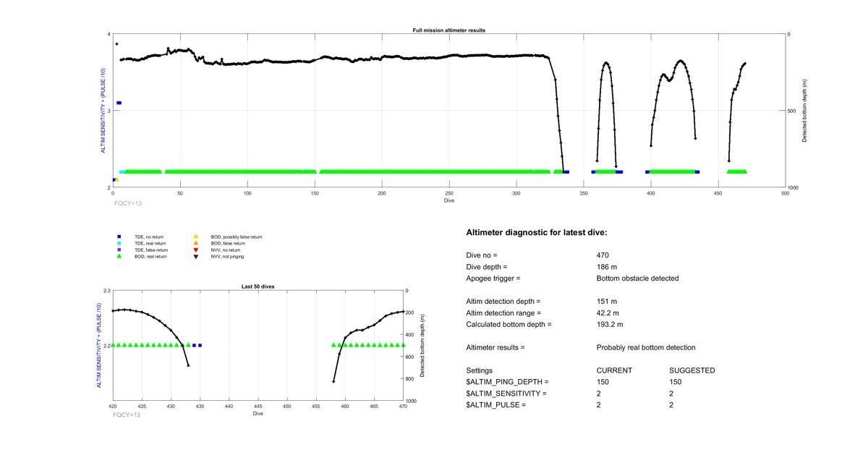Click the 'Settings' column header

pos(480,370)
